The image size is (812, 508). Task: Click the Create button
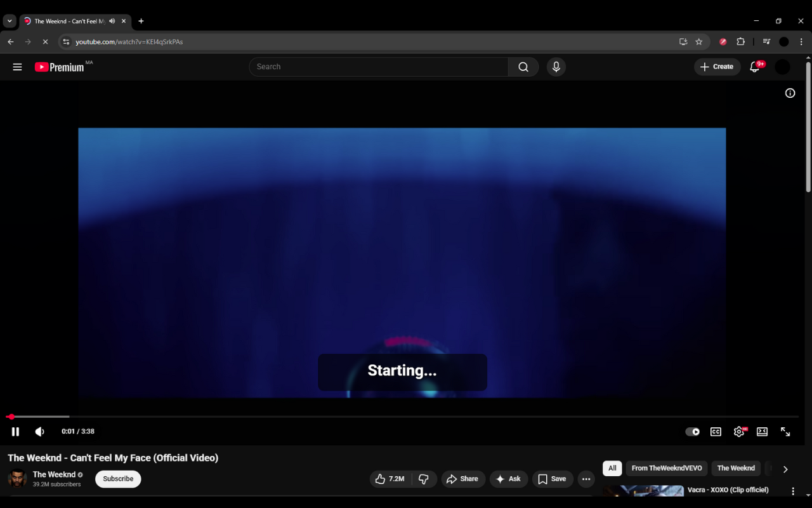tap(717, 67)
